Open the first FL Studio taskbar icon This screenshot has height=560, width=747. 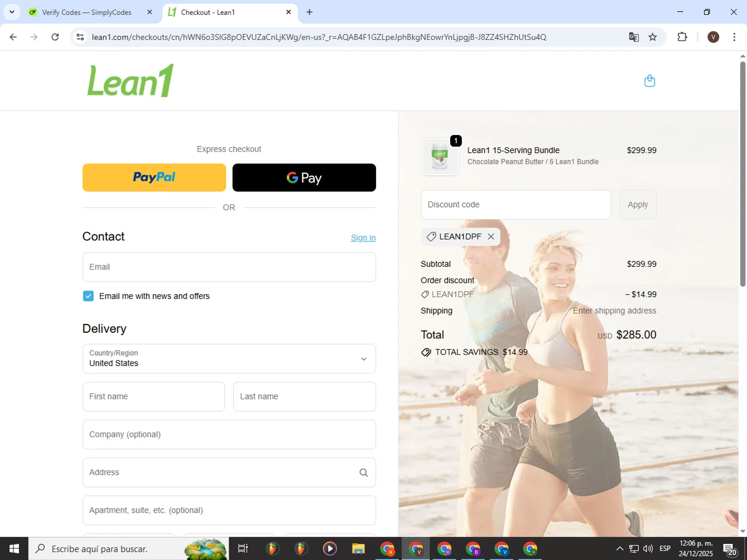pos(272,549)
